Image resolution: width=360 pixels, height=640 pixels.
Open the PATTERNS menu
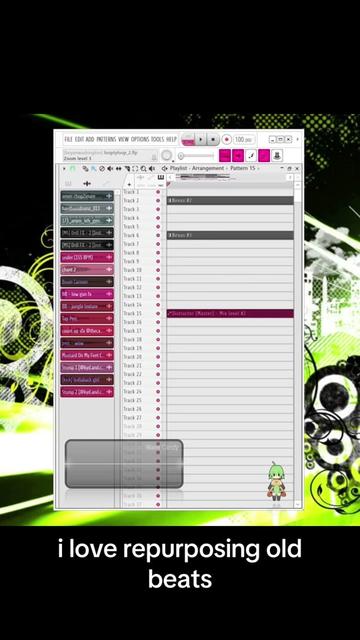tap(106, 139)
